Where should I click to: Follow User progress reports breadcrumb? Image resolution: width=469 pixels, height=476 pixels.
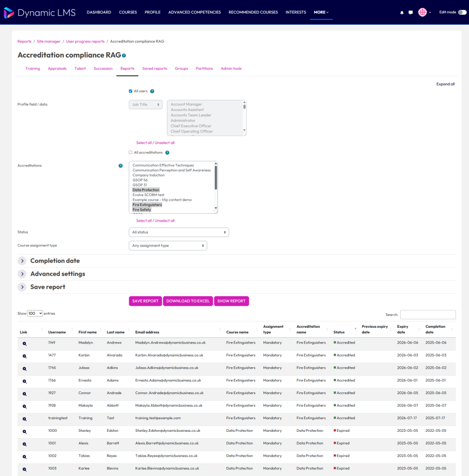click(x=86, y=41)
